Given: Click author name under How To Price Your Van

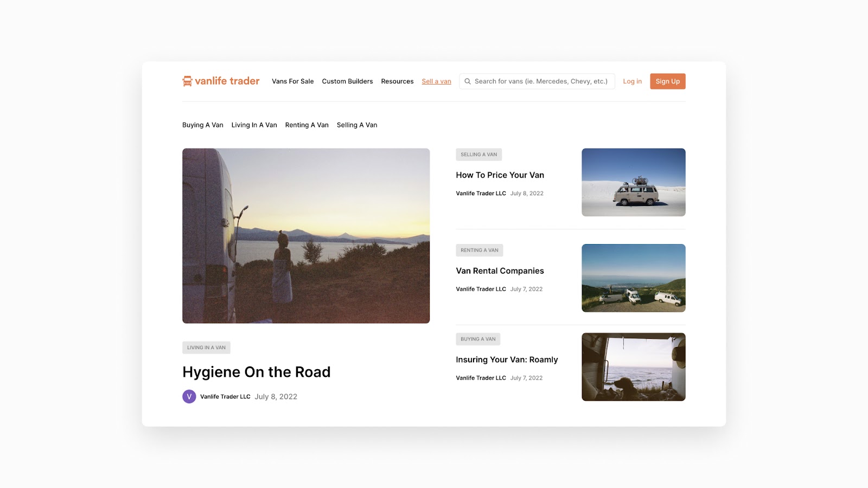Looking at the screenshot, I should click(481, 193).
